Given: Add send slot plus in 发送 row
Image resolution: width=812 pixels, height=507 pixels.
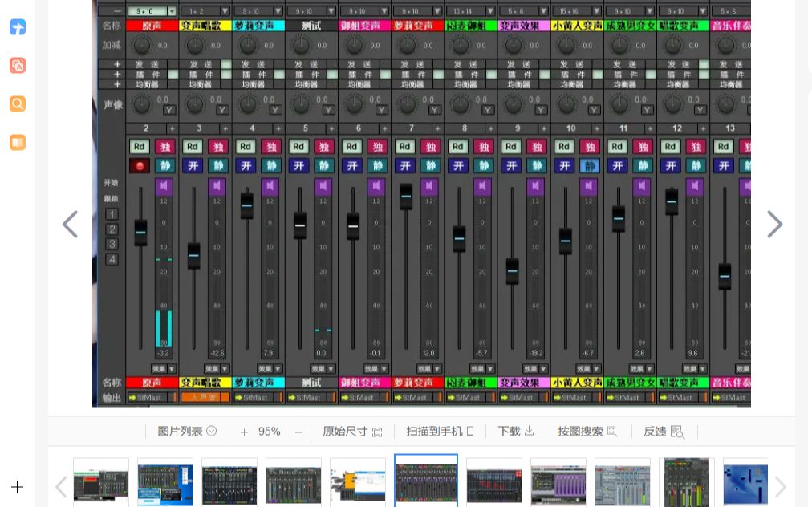Looking at the screenshot, I should click(x=117, y=64).
